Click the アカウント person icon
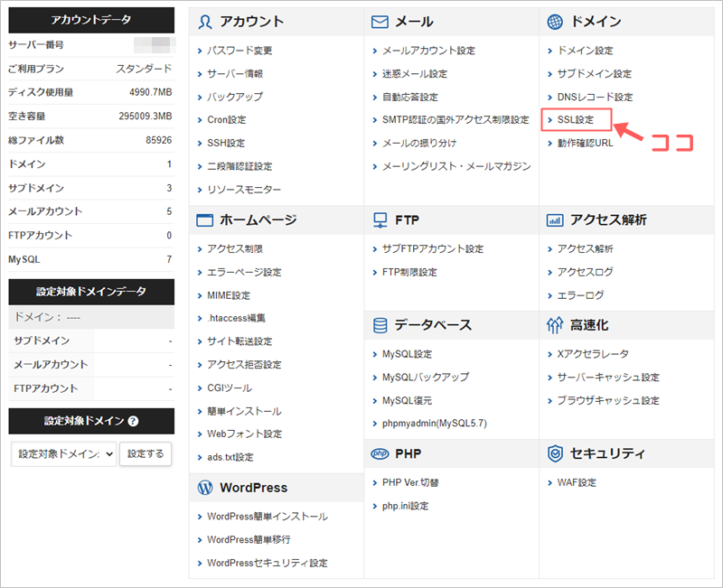Image resolution: width=723 pixels, height=588 pixels. pos(204,22)
